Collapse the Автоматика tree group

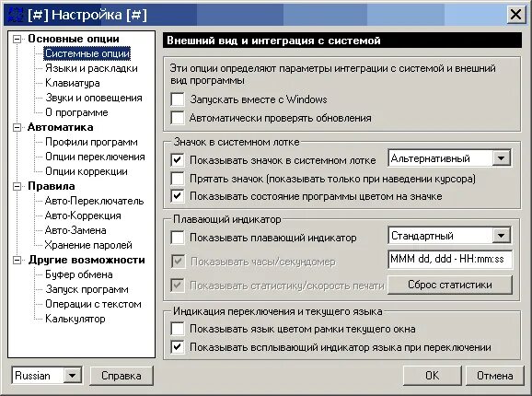17,128
